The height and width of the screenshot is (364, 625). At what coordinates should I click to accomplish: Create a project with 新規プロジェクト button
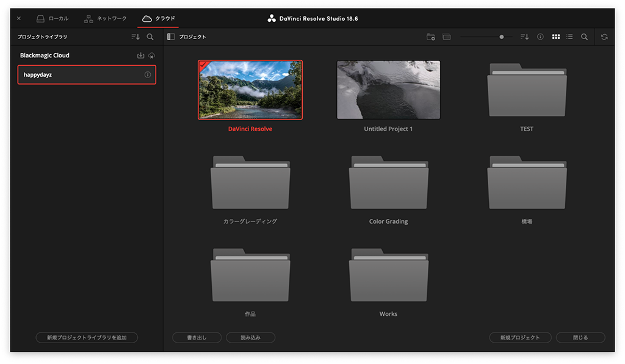(x=520, y=337)
